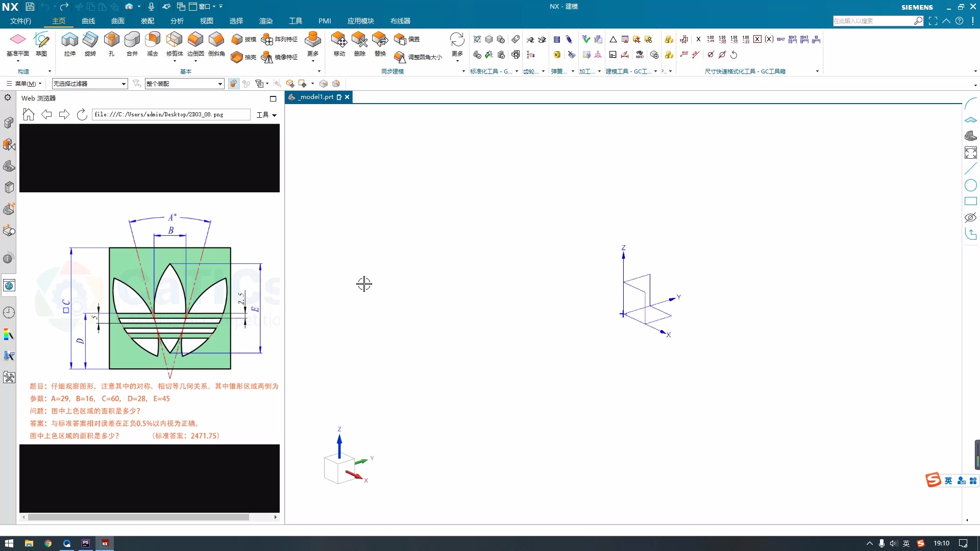Screen dimensions: 980x551
Task: Toggle full screen mode icon near search
Action: pyautogui.click(x=933, y=21)
